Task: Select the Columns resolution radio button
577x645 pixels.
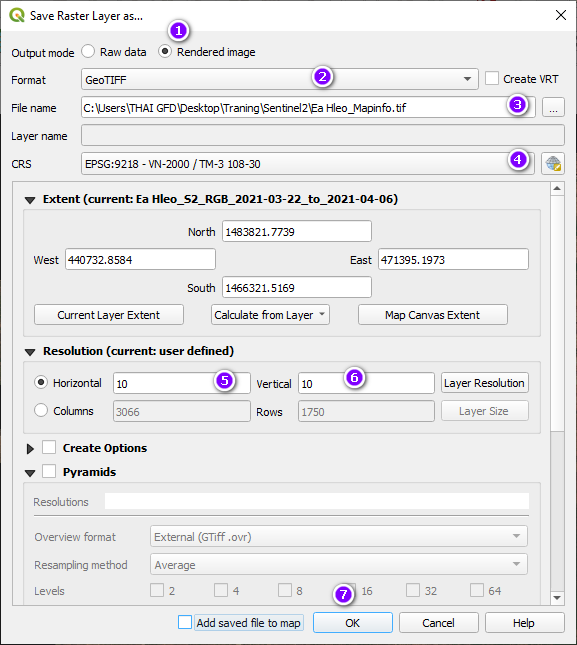Action: pyautogui.click(x=41, y=410)
